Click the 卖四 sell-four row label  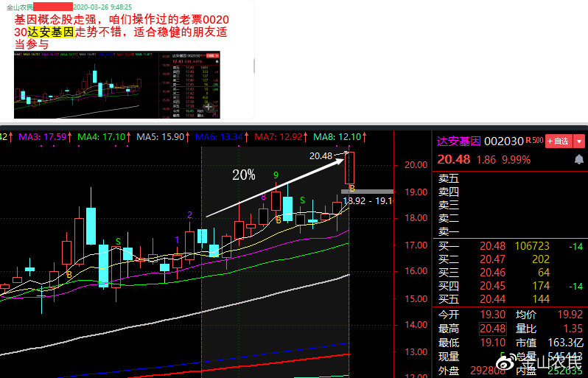click(449, 192)
